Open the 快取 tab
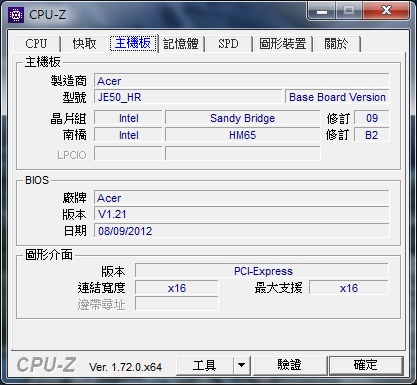The width and height of the screenshot is (417, 385). 85,44
